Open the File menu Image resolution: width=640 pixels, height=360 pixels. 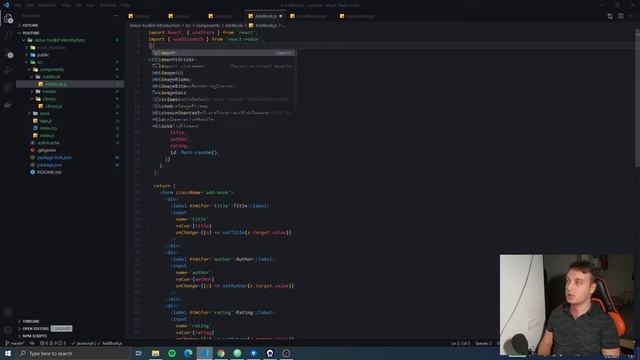18,5
